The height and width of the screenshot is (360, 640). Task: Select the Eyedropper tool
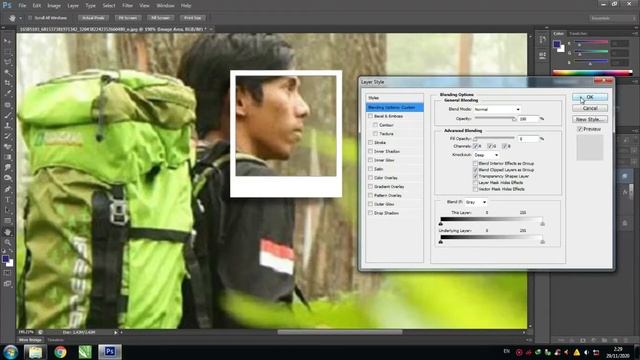(x=8, y=93)
